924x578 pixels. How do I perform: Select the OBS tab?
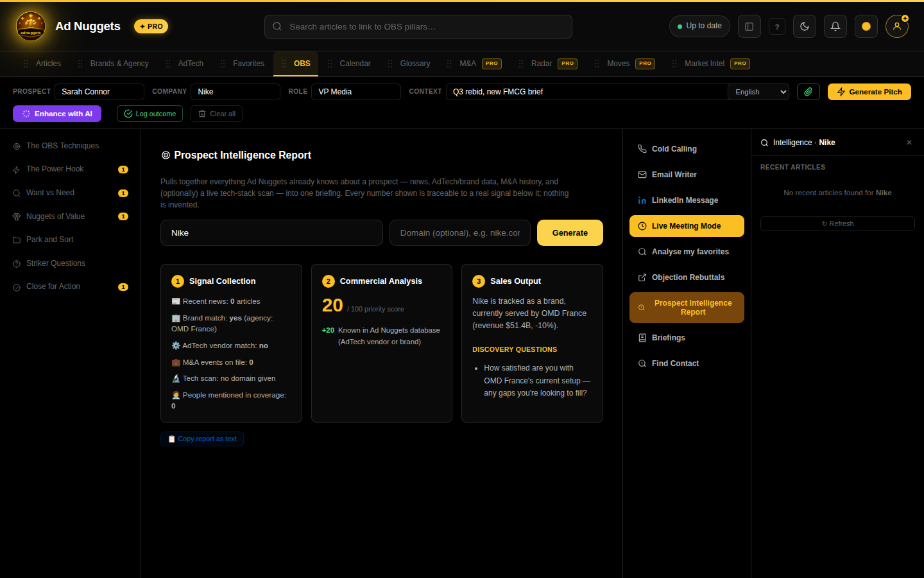(x=296, y=64)
